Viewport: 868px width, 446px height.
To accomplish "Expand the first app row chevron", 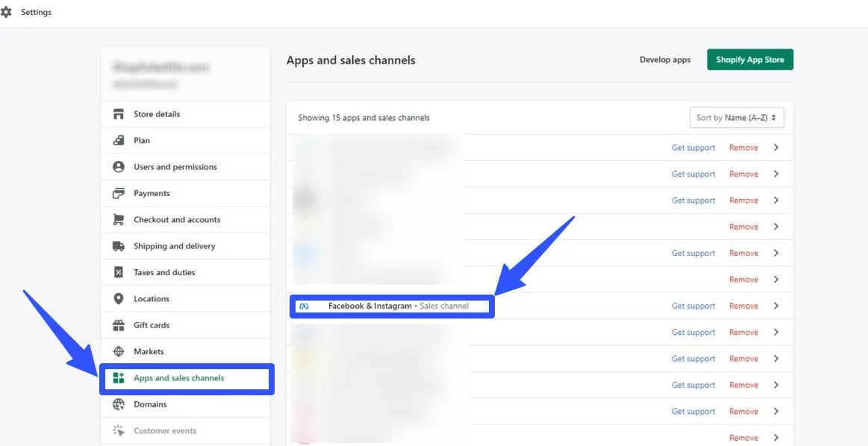I will point(776,148).
